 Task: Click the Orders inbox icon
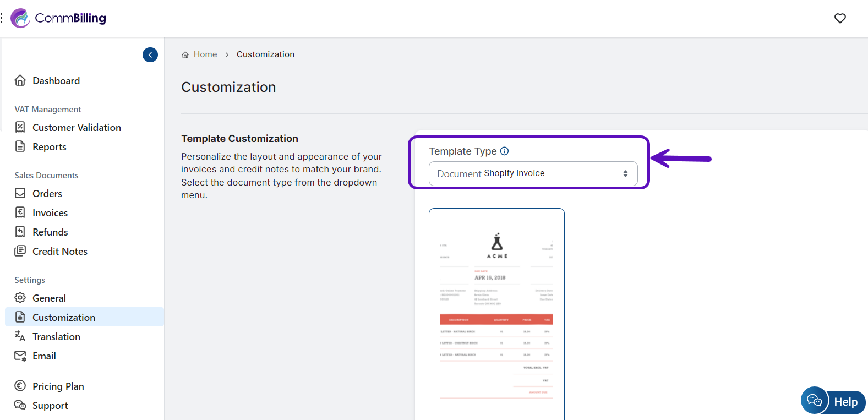(x=20, y=193)
